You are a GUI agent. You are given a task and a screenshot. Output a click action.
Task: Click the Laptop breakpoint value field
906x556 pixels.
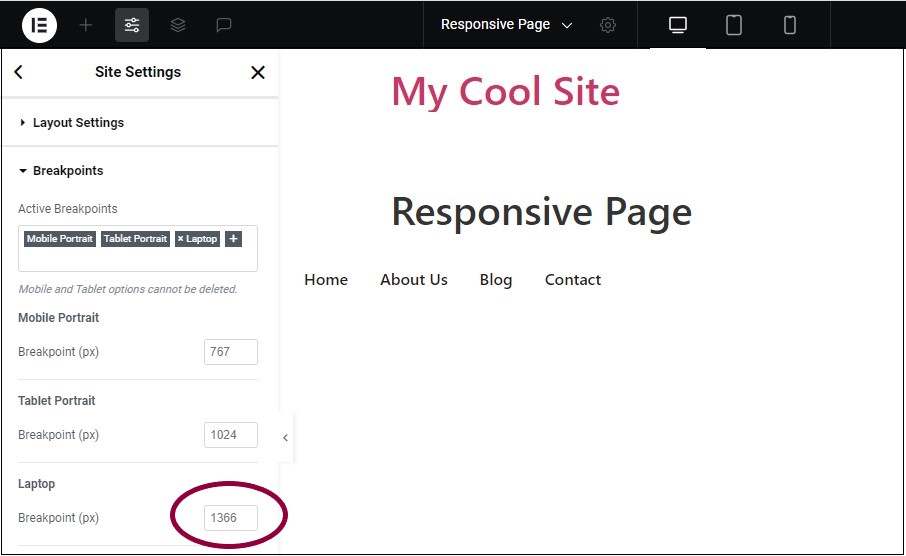click(x=231, y=518)
